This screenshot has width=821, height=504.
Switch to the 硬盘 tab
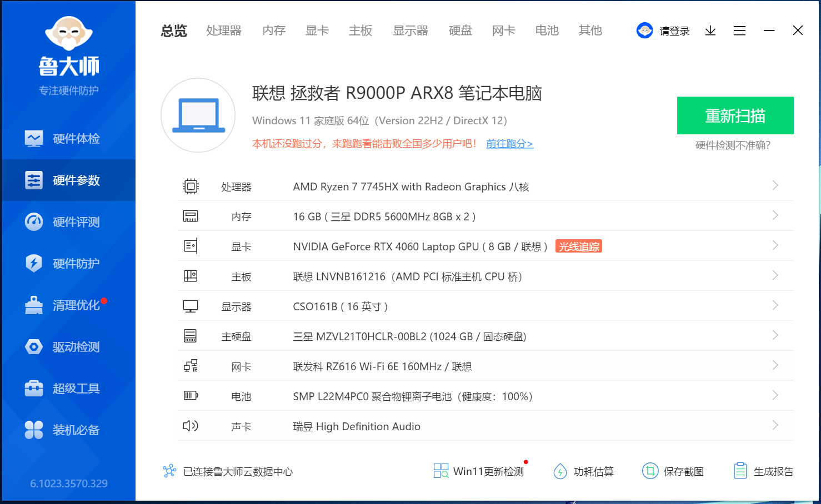[x=460, y=31]
